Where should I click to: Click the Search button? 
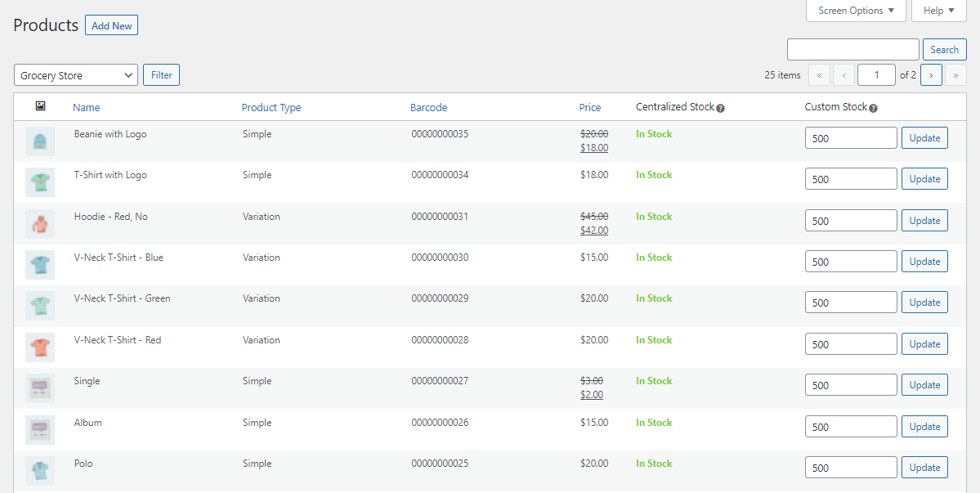pyautogui.click(x=944, y=50)
